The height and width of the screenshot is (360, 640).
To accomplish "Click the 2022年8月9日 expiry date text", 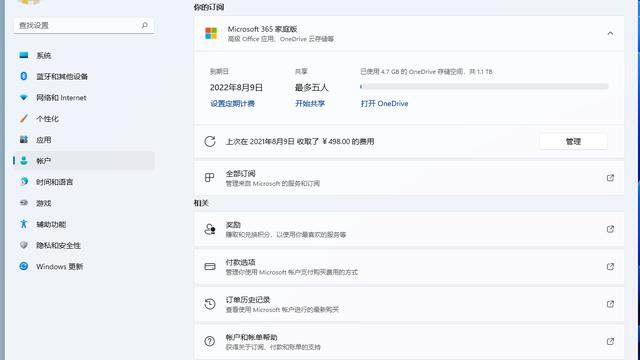I will pos(236,87).
